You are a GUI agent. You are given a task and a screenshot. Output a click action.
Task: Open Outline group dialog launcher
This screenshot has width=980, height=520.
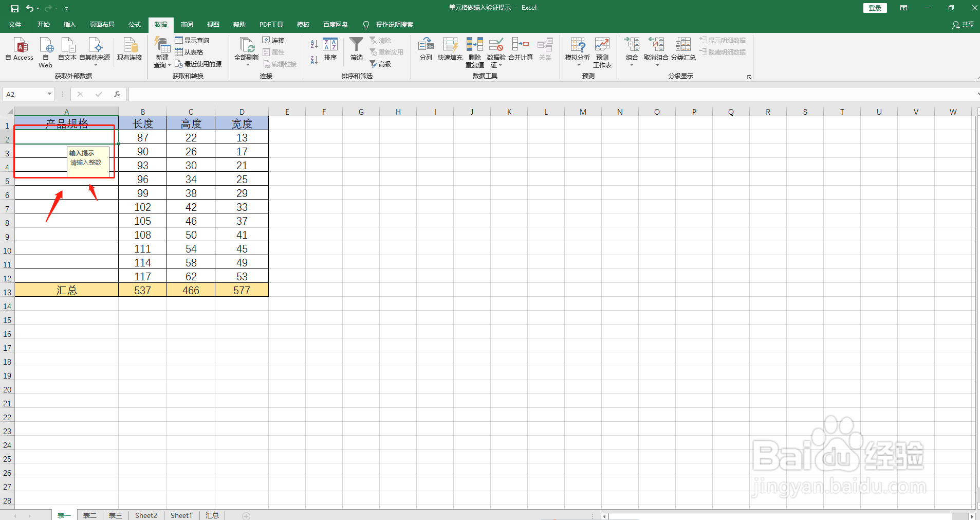(749, 77)
